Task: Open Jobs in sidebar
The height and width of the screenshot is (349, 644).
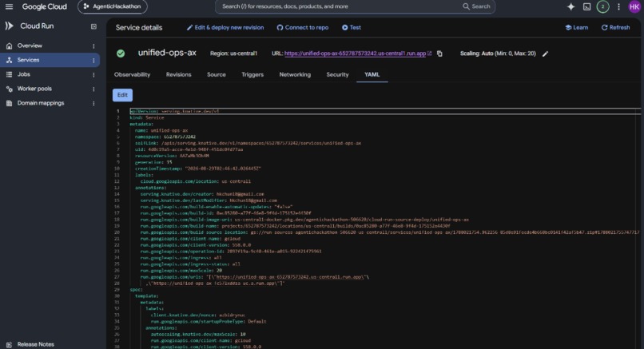Action: point(24,74)
